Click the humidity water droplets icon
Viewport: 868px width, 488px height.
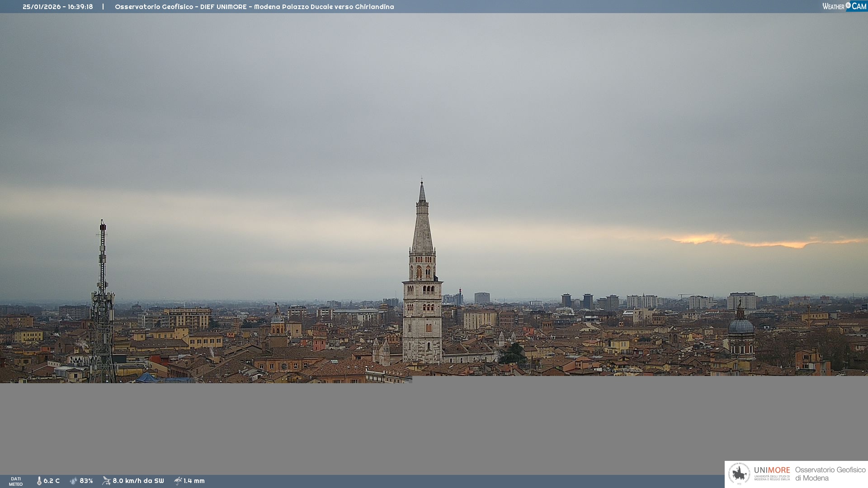(74, 481)
